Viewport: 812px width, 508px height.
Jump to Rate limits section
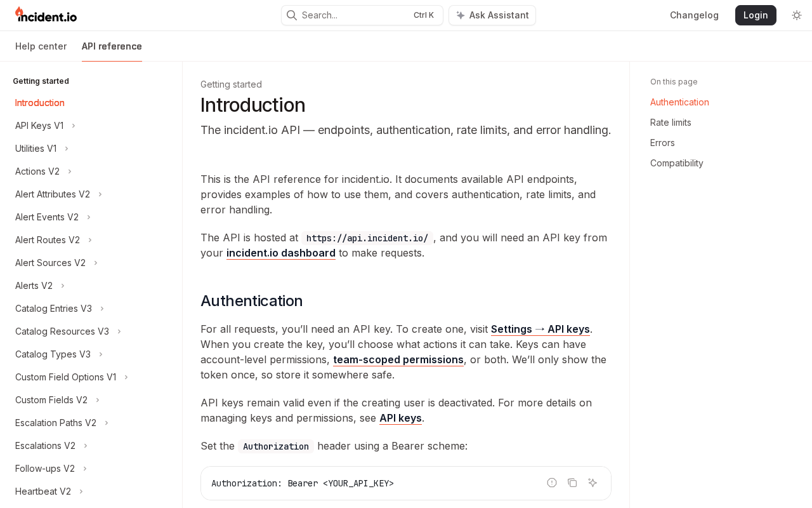click(x=671, y=123)
